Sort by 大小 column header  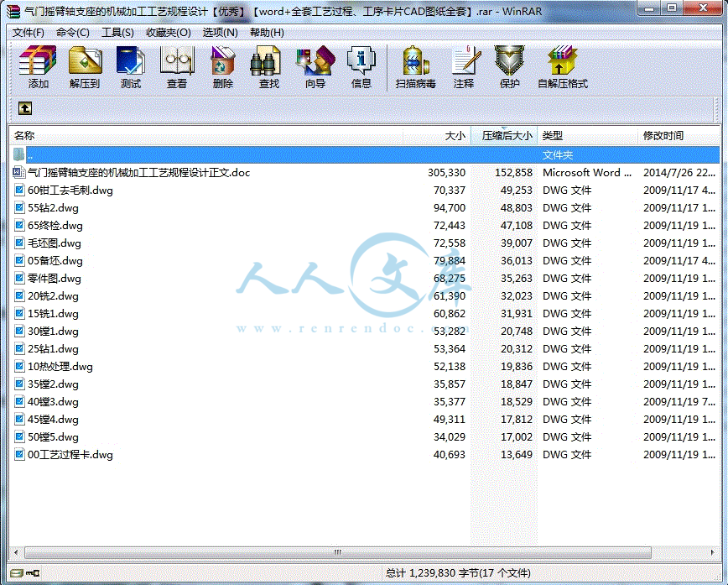point(437,136)
